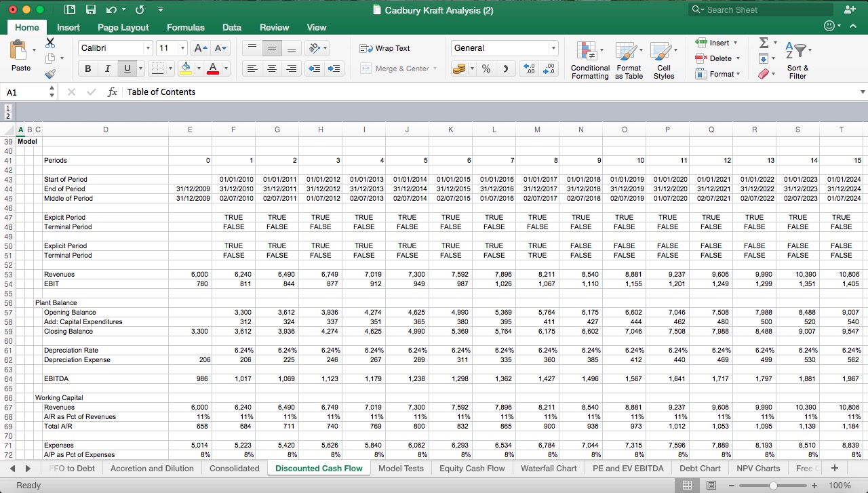The image size is (868, 493).
Task: Click the Increase Indent icon
Action: pyautogui.click(x=334, y=68)
